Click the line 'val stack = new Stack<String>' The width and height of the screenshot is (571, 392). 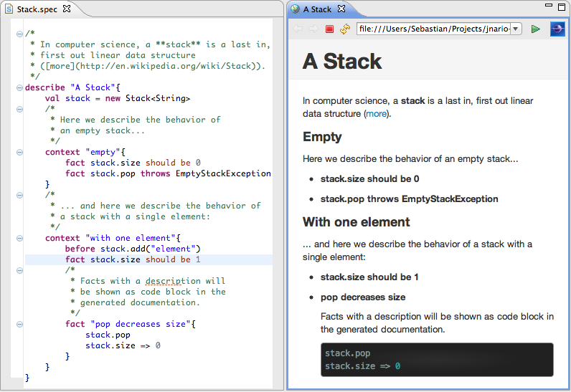pyautogui.click(x=117, y=98)
